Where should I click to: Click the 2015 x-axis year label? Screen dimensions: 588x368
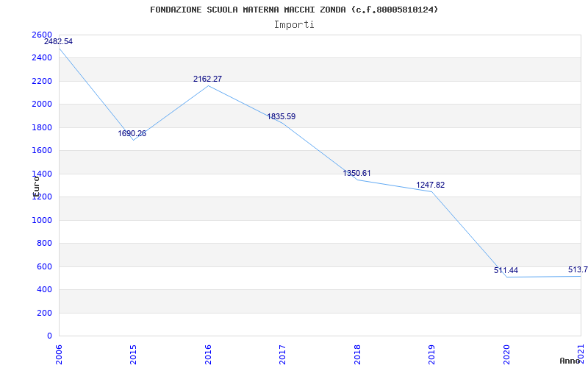tap(134, 354)
